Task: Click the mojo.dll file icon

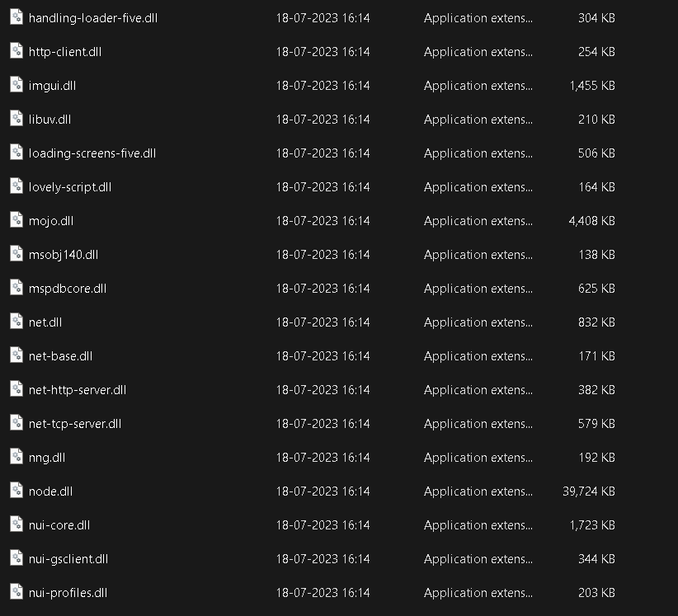Action: [x=16, y=219]
